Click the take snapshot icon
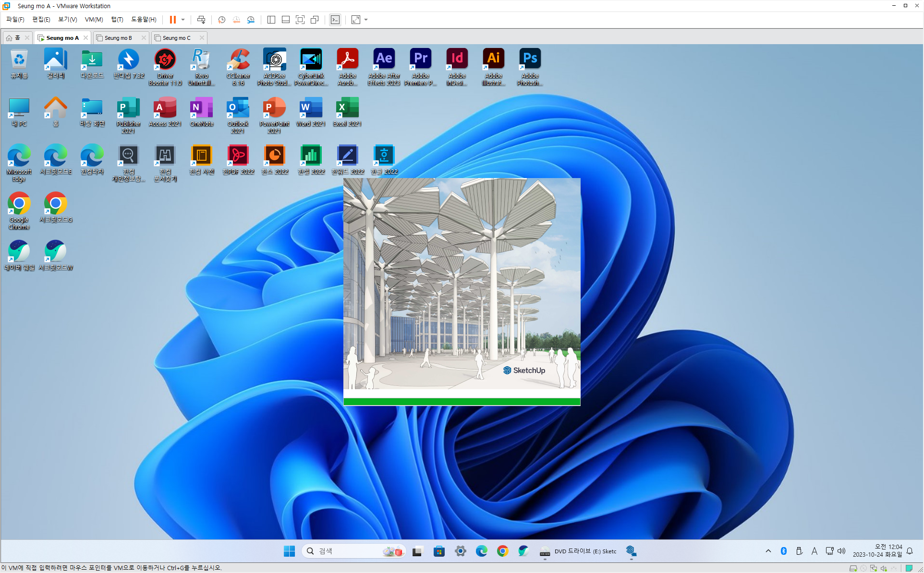The image size is (924, 573). [x=221, y=20]
